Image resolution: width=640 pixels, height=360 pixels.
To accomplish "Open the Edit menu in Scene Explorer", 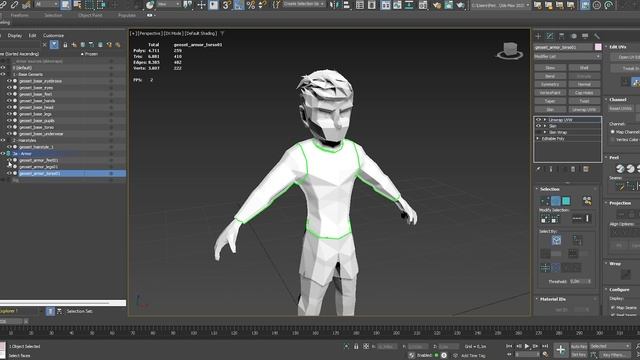I will pyautogui.click(x=32, y=36).
